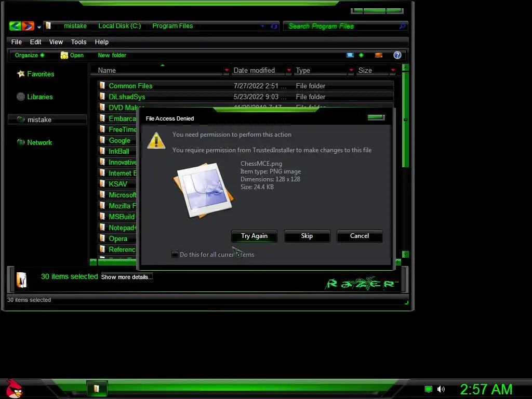532x399 pixels.
Task: Open the Help menu
Action: tap(101, 42)
